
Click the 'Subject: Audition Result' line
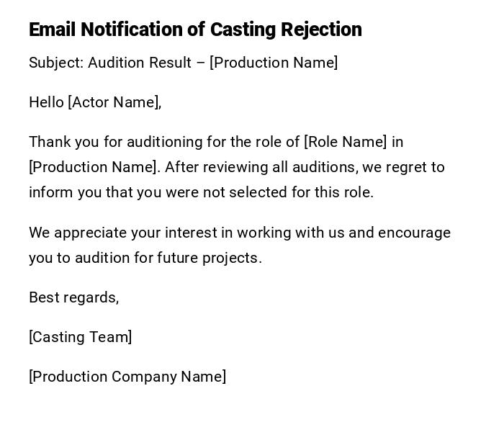[x=111, y=63]
